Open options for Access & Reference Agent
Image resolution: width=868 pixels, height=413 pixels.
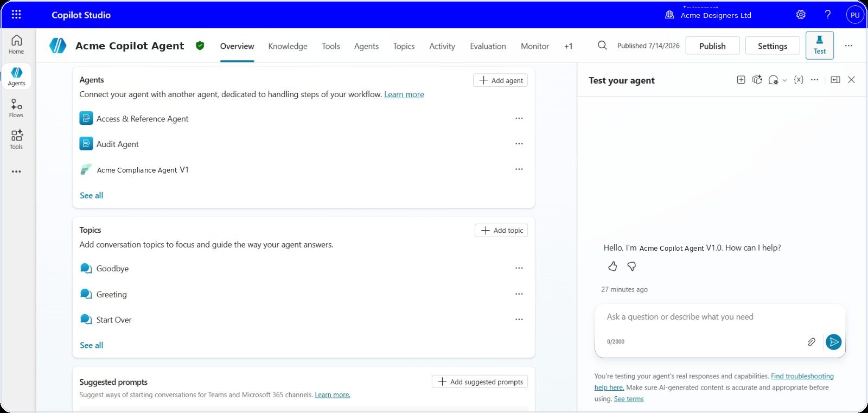pos(519,118)
